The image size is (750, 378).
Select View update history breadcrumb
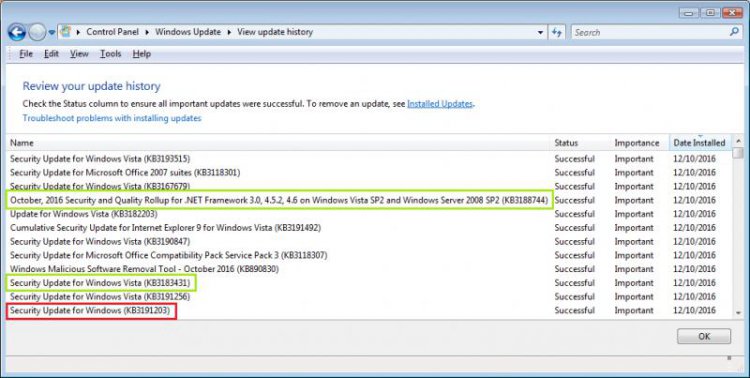275,32
